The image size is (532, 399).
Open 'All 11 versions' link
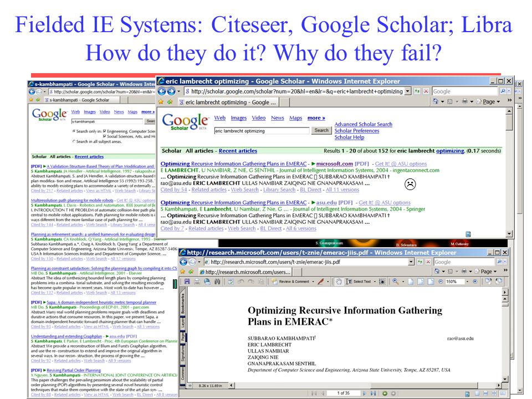tap(342, 190)
